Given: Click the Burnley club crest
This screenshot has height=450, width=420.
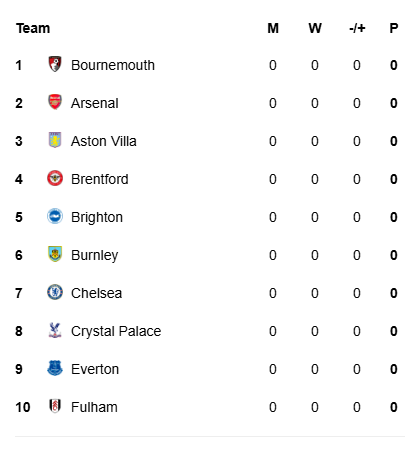Looking at the screenshot, I should 55,254.
